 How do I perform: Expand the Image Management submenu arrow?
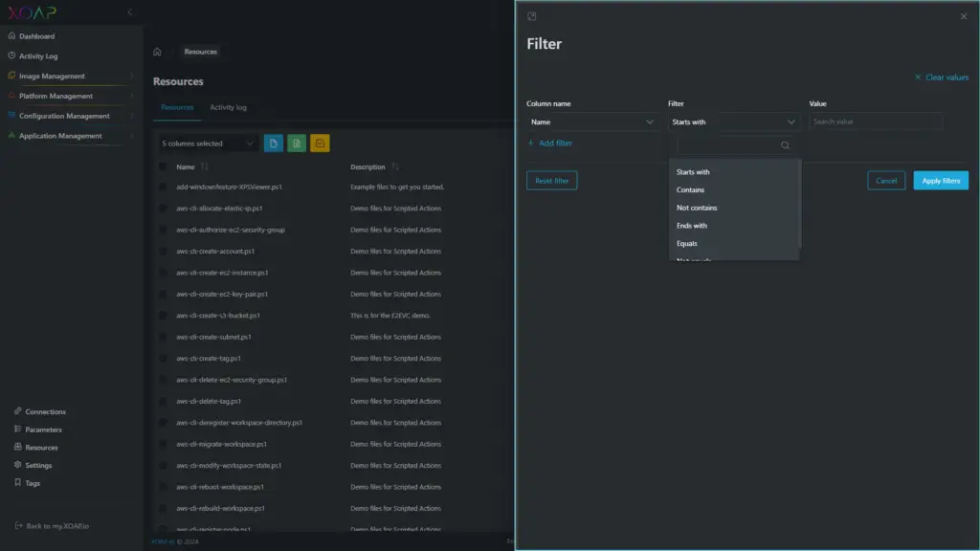click(131, 76)
